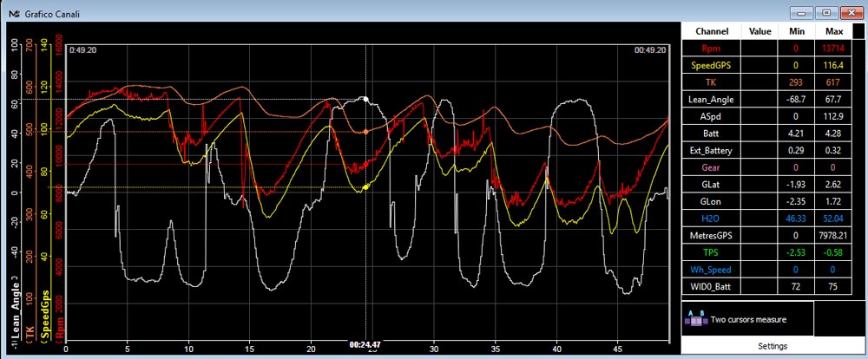Open the Settings button

click(773, 346)
